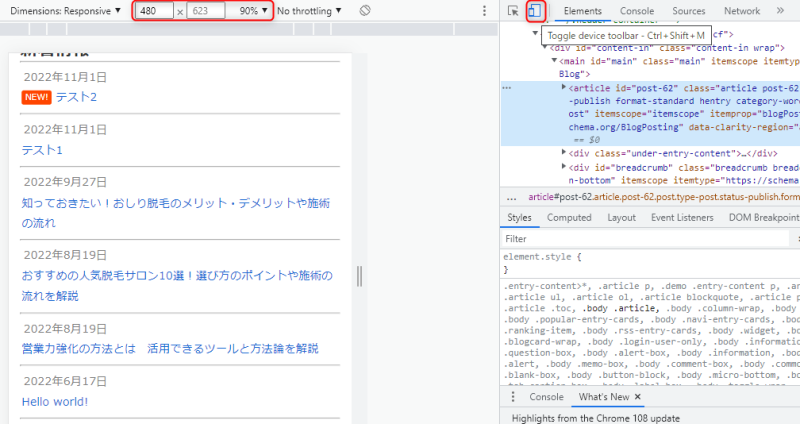Activate the inspect element picker icon

tap(513, 11)
